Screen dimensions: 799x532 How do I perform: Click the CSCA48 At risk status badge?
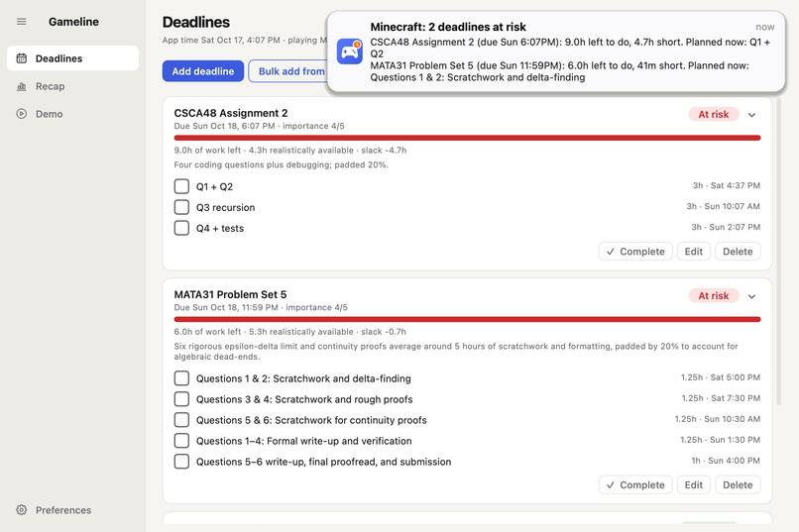(x=714, y=115)
